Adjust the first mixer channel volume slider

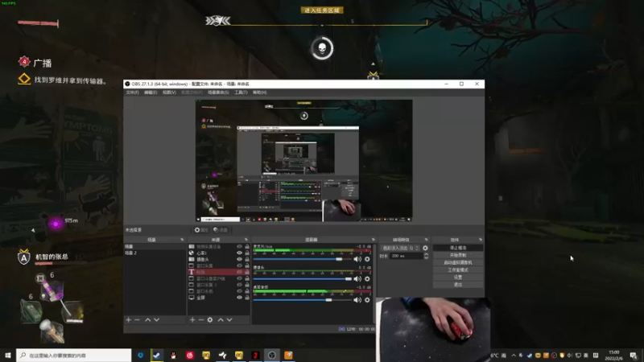point(303,259)
